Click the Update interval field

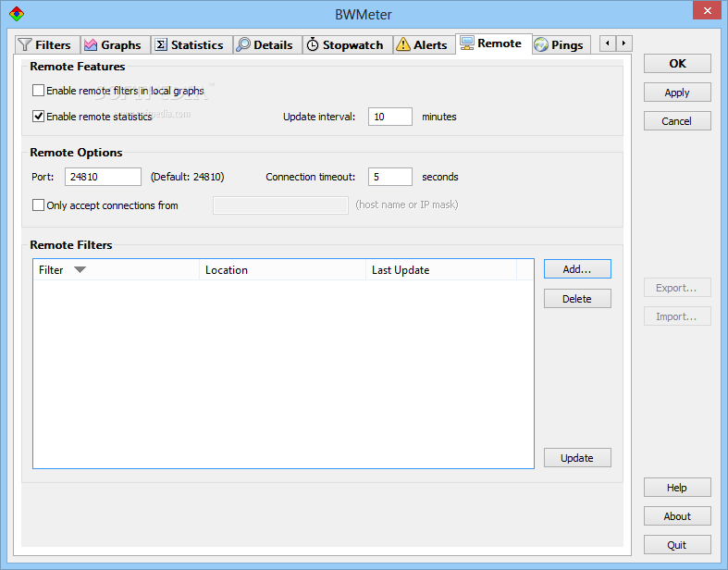tap(390, 117)
